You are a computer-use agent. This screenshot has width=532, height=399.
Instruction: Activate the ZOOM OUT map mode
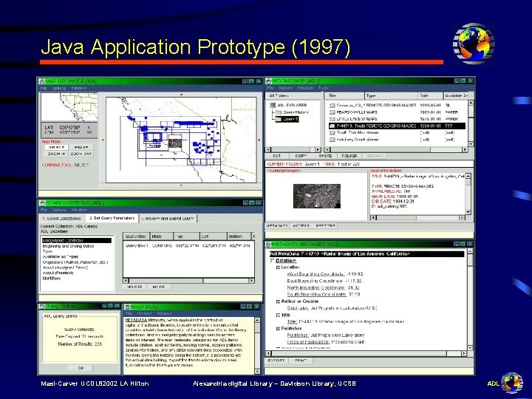[81, 154]
